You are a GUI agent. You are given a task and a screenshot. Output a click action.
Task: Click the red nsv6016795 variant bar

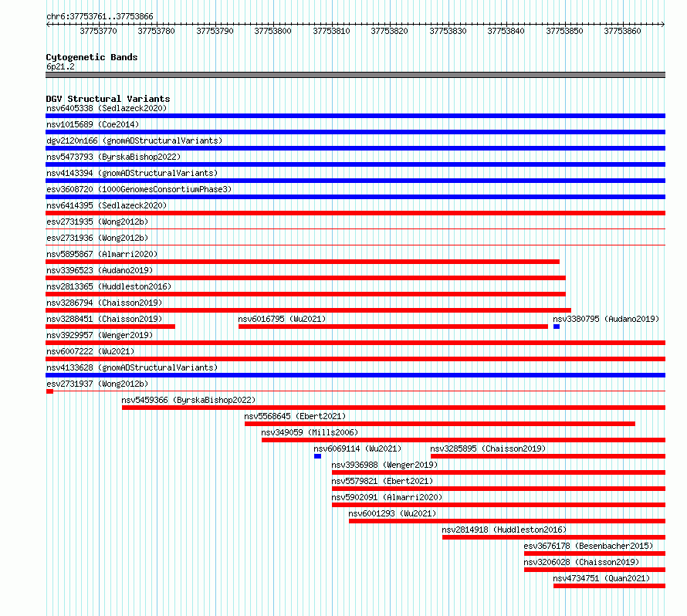coord(393,327)
